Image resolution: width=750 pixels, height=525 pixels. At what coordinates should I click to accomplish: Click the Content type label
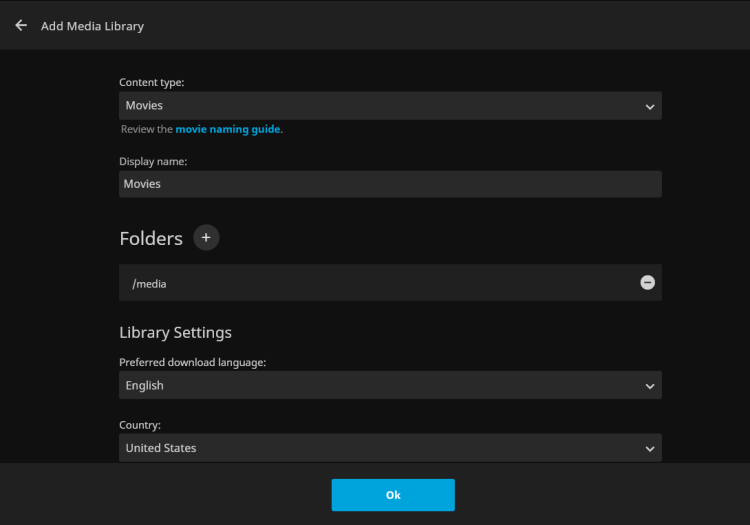click(x=152, y=82)
